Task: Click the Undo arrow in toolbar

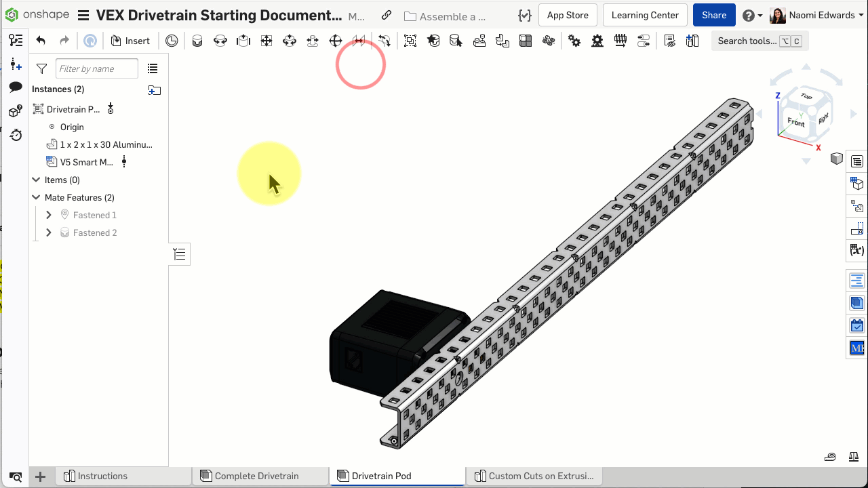Action: pos(41,41)
